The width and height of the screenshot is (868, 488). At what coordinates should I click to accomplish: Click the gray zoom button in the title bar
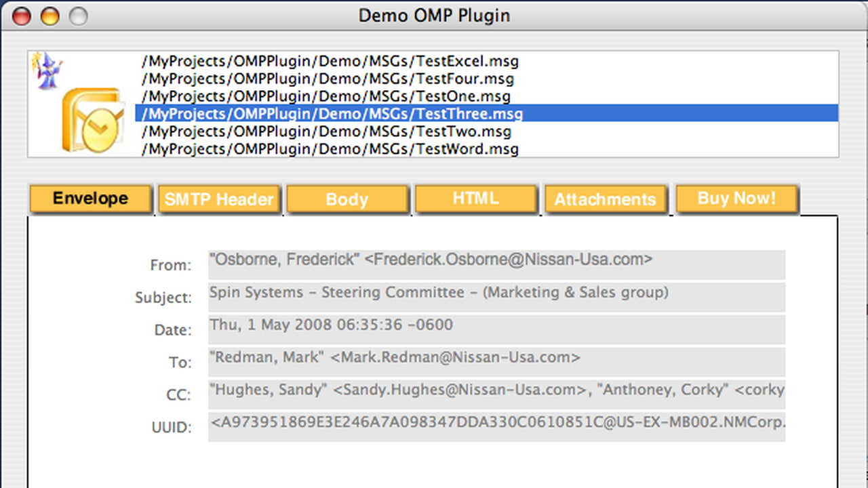(79, 16)
